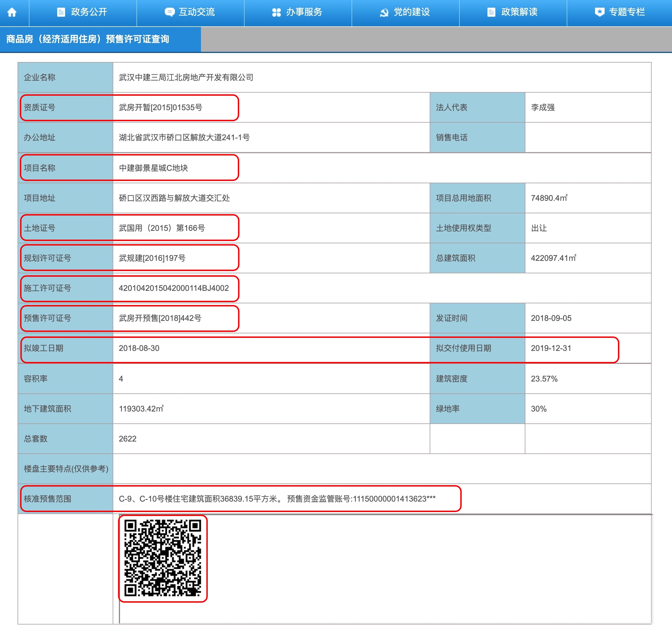Viewport: 672px width, 631px height.
Task: Click the chat bubble icon beside 互动交流
Action: pyautogui.click(x=169, y=12)
